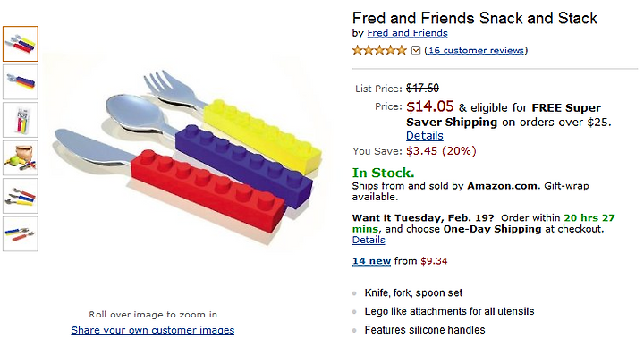The height and width of the screenshot is (347, 644).
Task: Click Share your own customer images
Action: pos(152,330)
